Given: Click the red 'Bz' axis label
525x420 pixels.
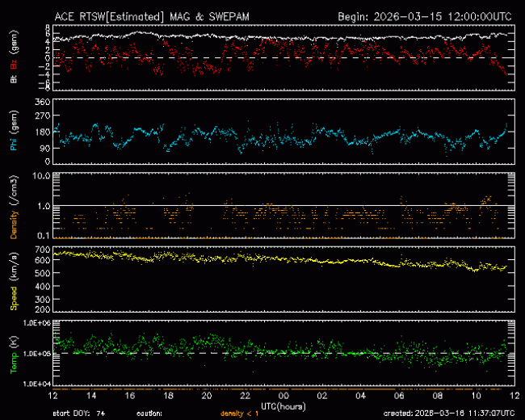Looking at the screenshot, I should tap(14, 65).
